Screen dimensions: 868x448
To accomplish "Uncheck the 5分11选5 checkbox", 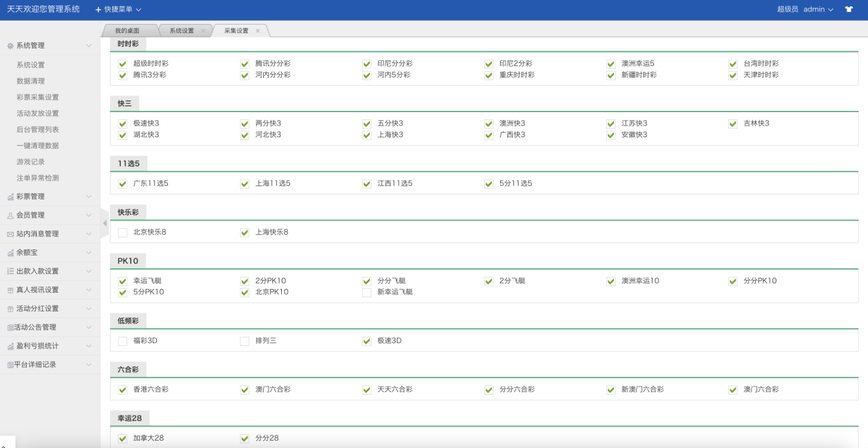I will pyautogui.click(x=488, y=184).
